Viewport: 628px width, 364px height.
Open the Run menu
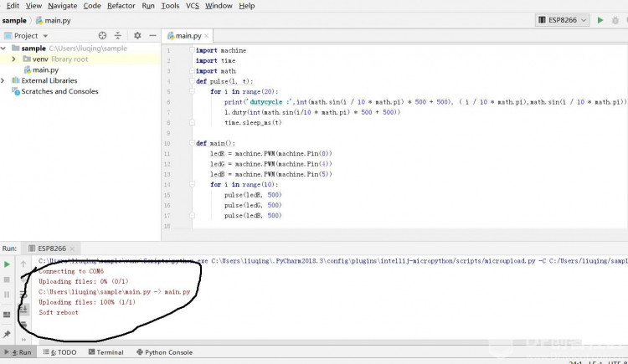[148, 6]
